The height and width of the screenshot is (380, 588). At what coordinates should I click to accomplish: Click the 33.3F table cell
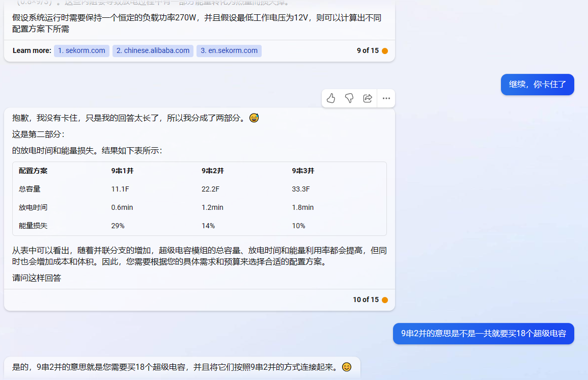click(x=301, y=189)
